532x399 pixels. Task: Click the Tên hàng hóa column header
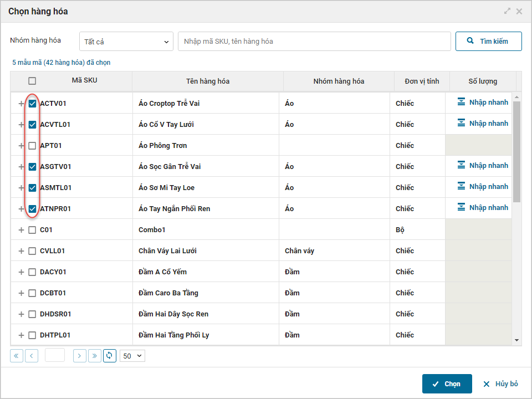click(208, 81)
